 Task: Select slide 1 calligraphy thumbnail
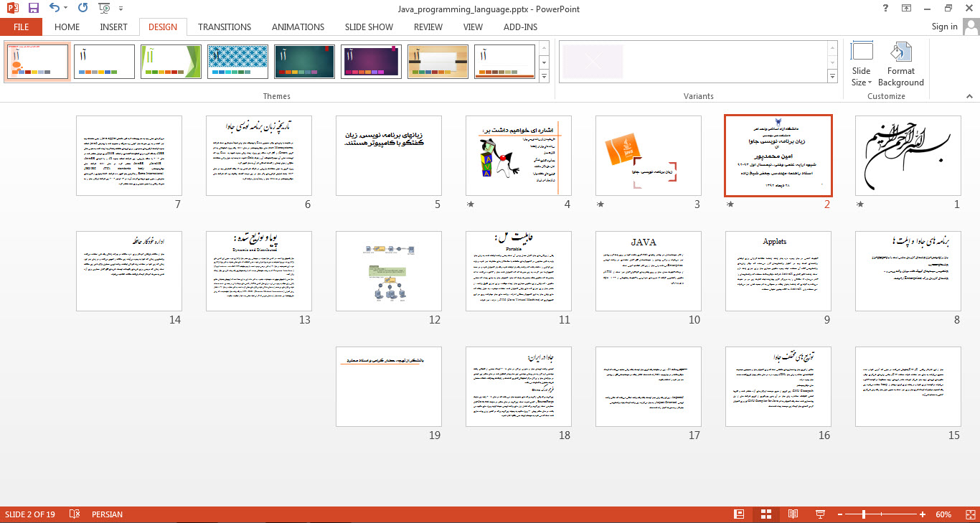pyautogui.click(x=908, y=156)
